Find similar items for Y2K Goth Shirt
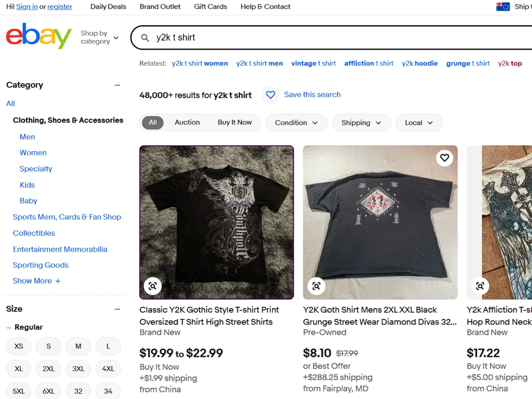The image size is (532, 399). [x=316, y=286]
